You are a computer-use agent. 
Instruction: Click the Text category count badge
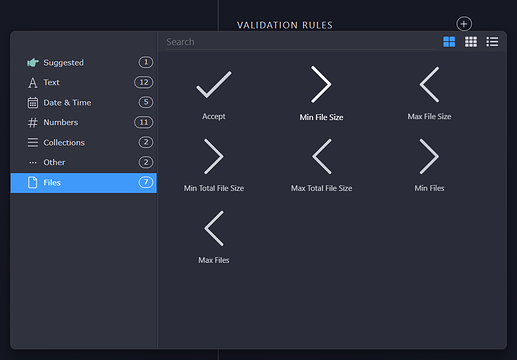pos(144,82)
